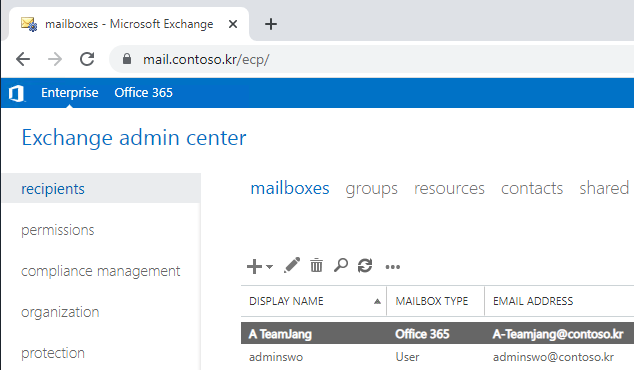
Task: Click the Office logo icon in blue bar
Action: point(16,93)
